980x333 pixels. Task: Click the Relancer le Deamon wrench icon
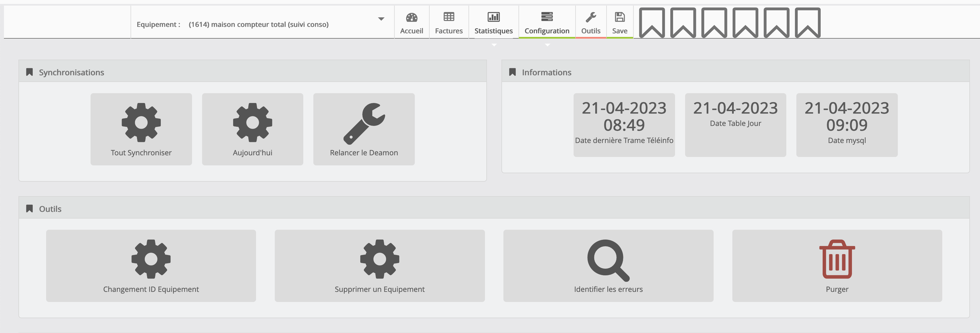pyautogui.click(x=364, y=123)
